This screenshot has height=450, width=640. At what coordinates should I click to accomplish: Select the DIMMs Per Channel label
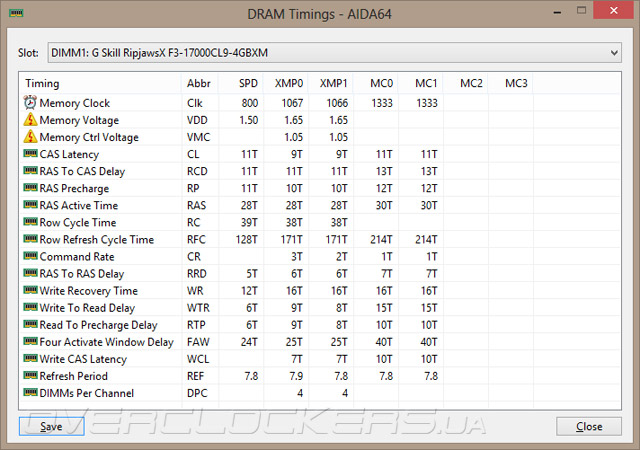pyautogui.click(x=87, y=393)
